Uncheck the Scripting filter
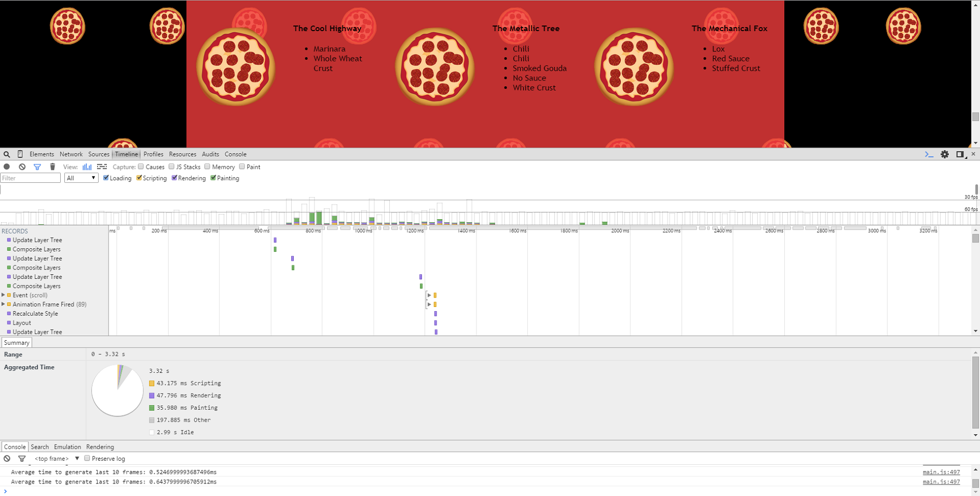980x496 pixels. [139, 178]
